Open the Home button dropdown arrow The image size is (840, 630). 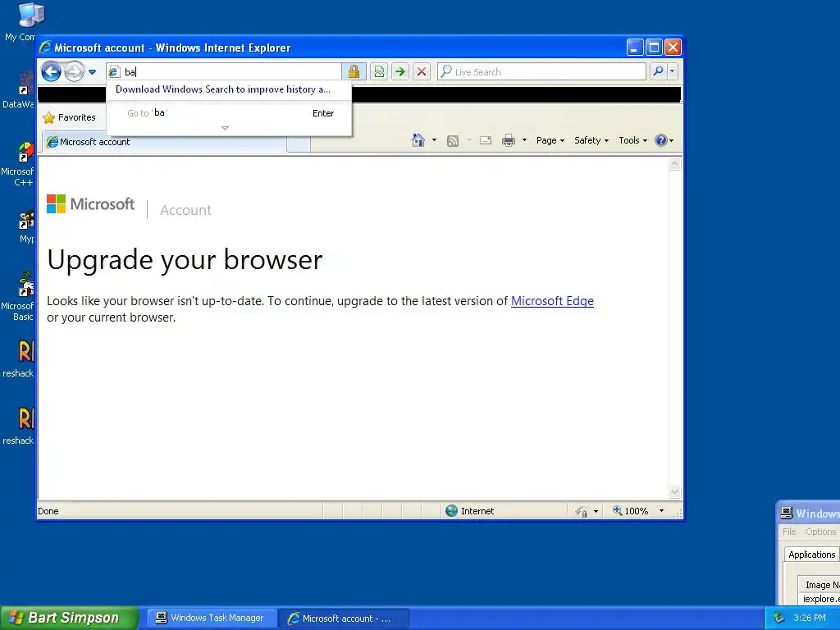point(435,140)
